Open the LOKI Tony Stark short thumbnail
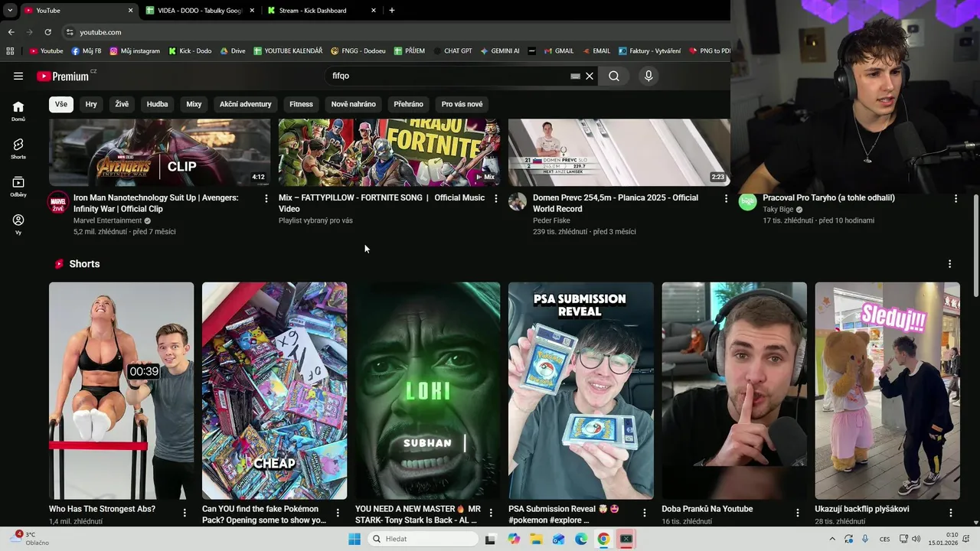Screen dimensions: 980x551 click(x=427, y=390)
